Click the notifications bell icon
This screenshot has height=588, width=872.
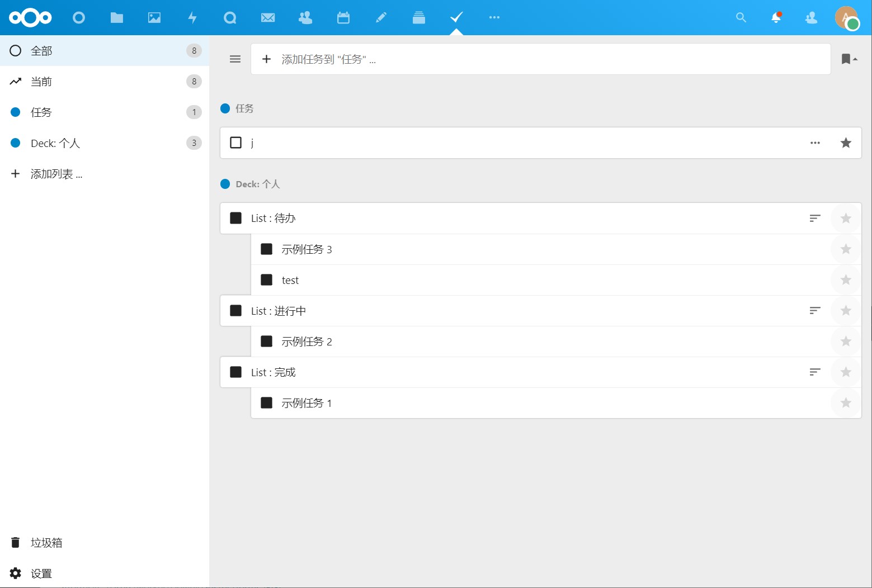click(776, 18)
